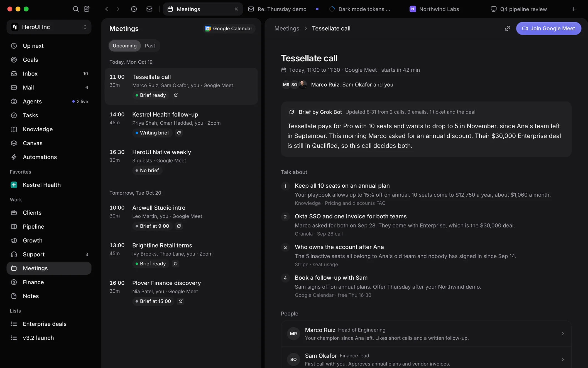Go forward with the right arrow
This screenshot has height=368, width=588.
point(118,9)
